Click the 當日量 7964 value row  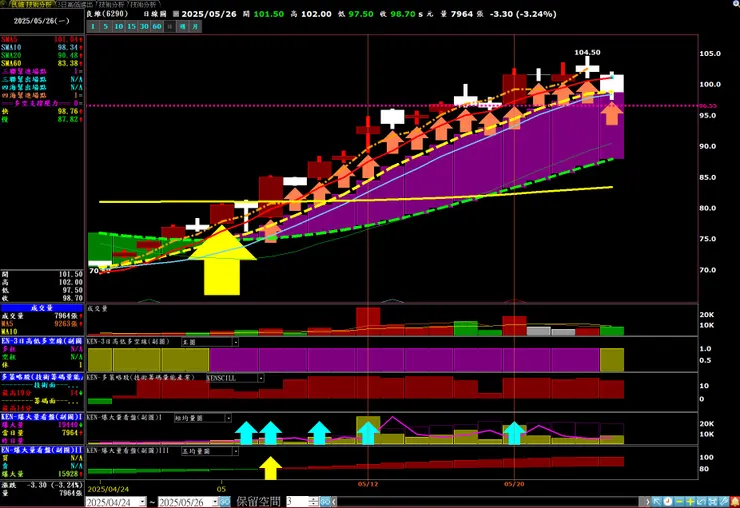42,432
